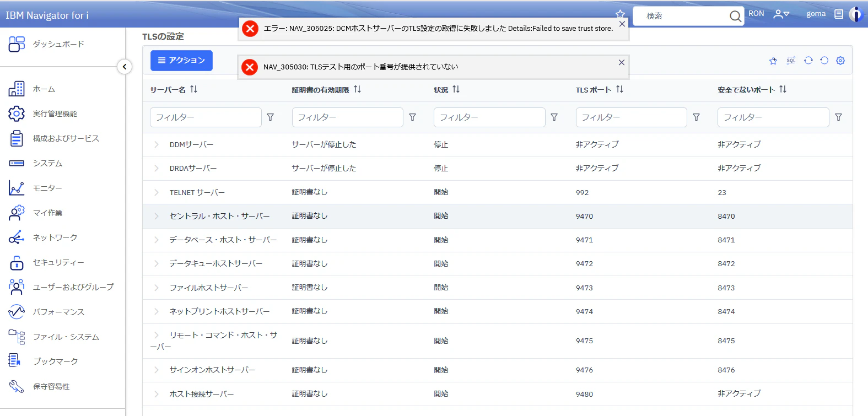Screen dimensions: 868x416
Task: Open filter funnel for 安全でないポート column
Action: point(838,117)
